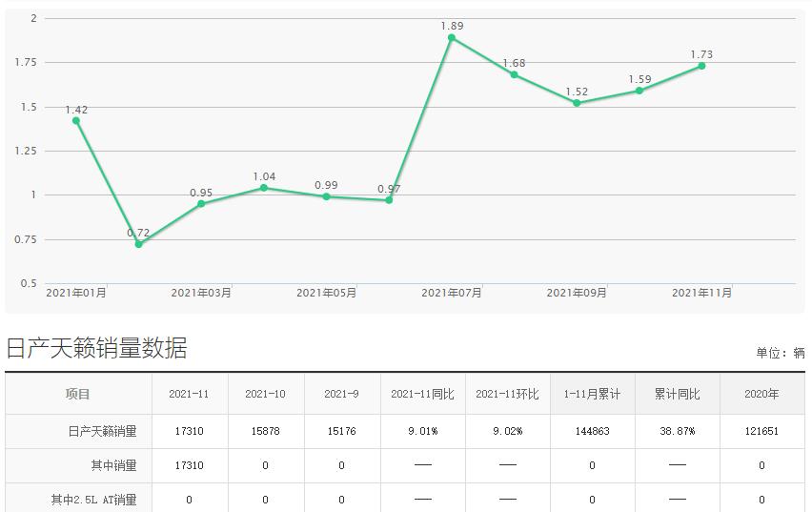
Task: Click the 其中销量 row label
Action: coord(114,465)
